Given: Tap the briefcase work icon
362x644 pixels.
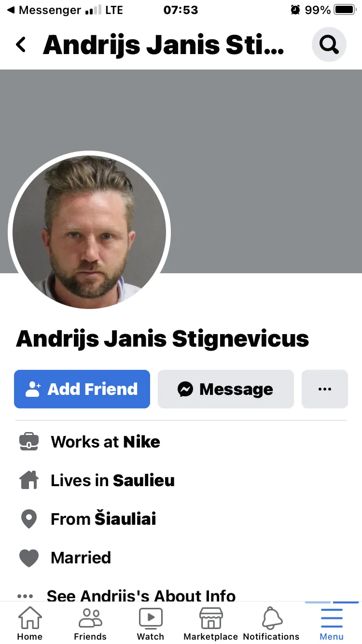Looking at the screenshot, I should click(x=28, y=442).
